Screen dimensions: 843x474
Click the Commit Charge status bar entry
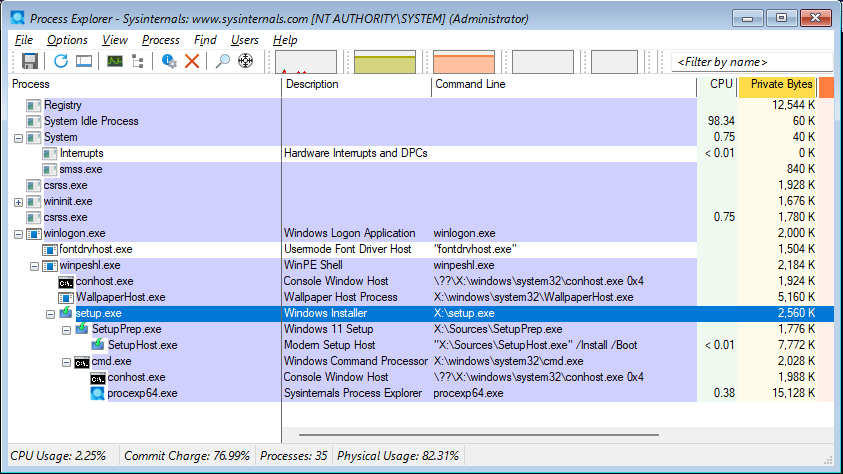[x=187, y=456]
